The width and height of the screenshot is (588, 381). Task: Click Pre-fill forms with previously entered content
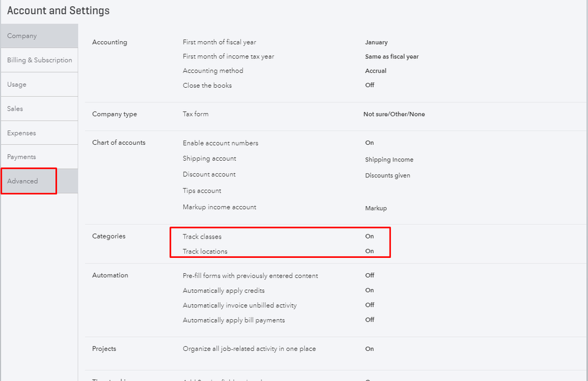[x=250, y=276]
